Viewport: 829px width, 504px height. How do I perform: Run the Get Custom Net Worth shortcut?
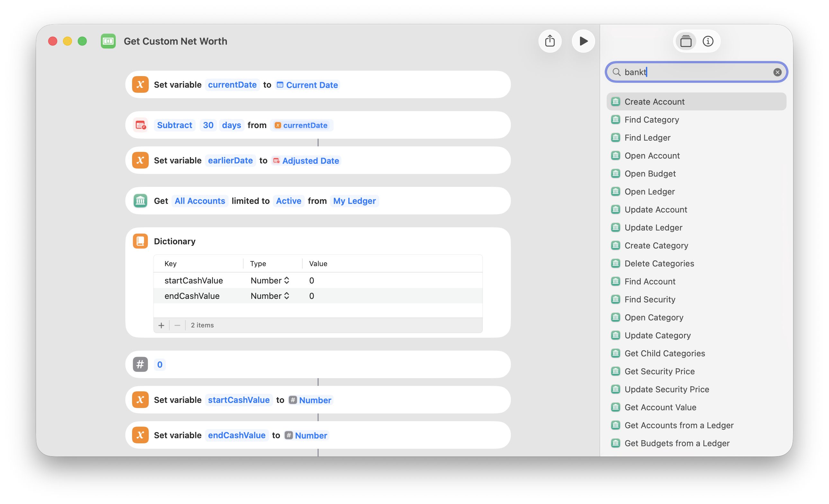coord(584,41)
